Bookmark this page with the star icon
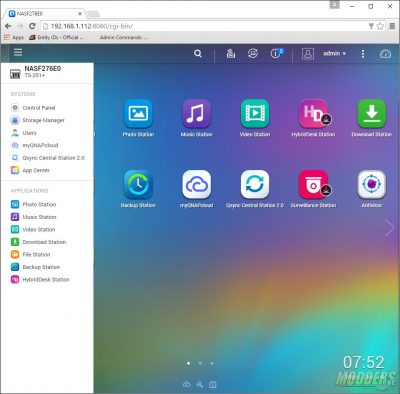This screenshot has height=394, width=400. point(380,26)
